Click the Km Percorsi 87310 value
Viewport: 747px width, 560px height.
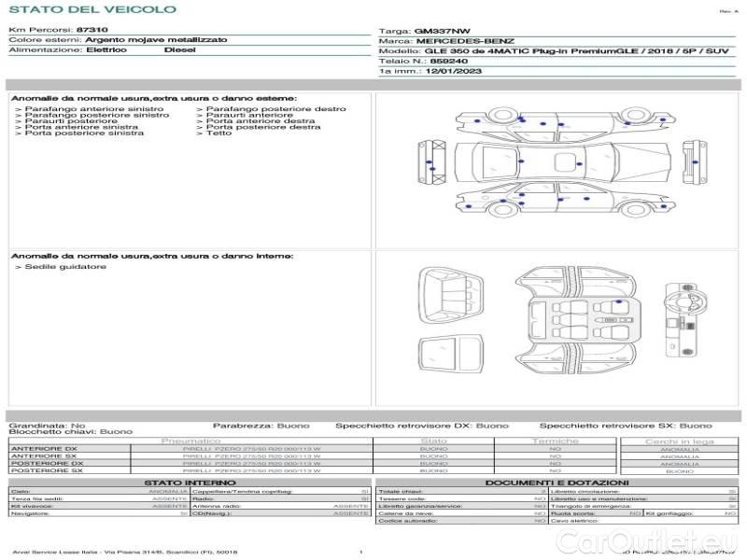[x=92, y=30]
